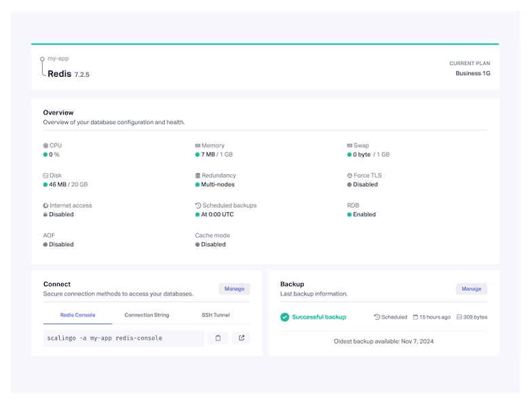Click the Successful backup status text

[x=319, y=317]
